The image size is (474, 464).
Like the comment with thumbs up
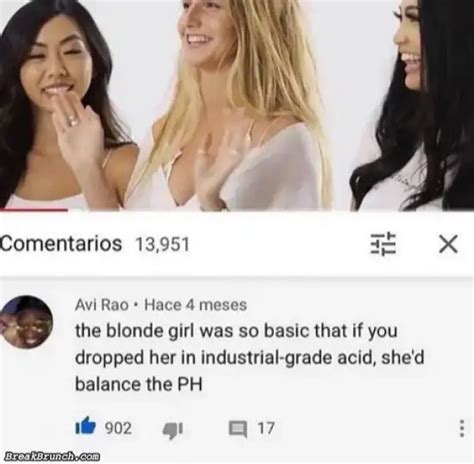tap(85, 426)
